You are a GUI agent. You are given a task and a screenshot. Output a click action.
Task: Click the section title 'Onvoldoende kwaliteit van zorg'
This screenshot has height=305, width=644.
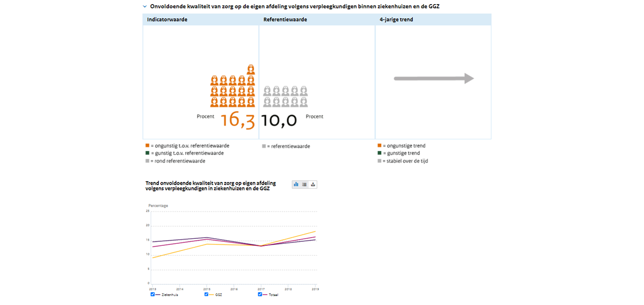coord(294,7)
